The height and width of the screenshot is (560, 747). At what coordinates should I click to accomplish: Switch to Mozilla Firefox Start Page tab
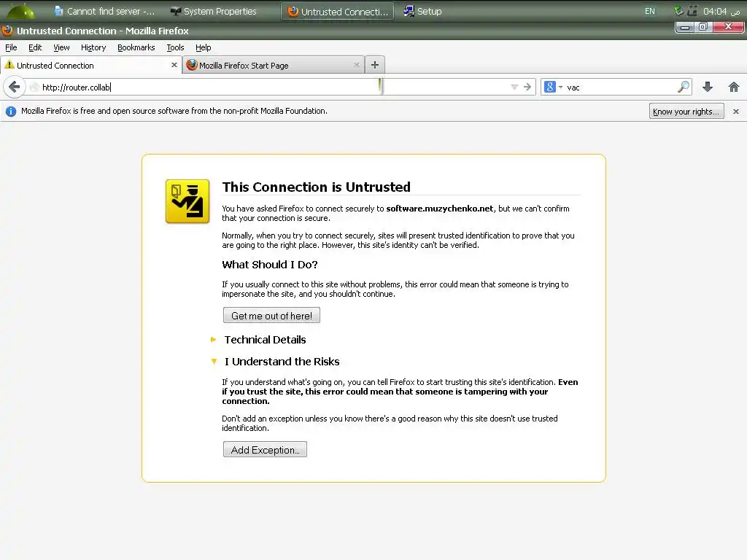(x=273, y=65)
